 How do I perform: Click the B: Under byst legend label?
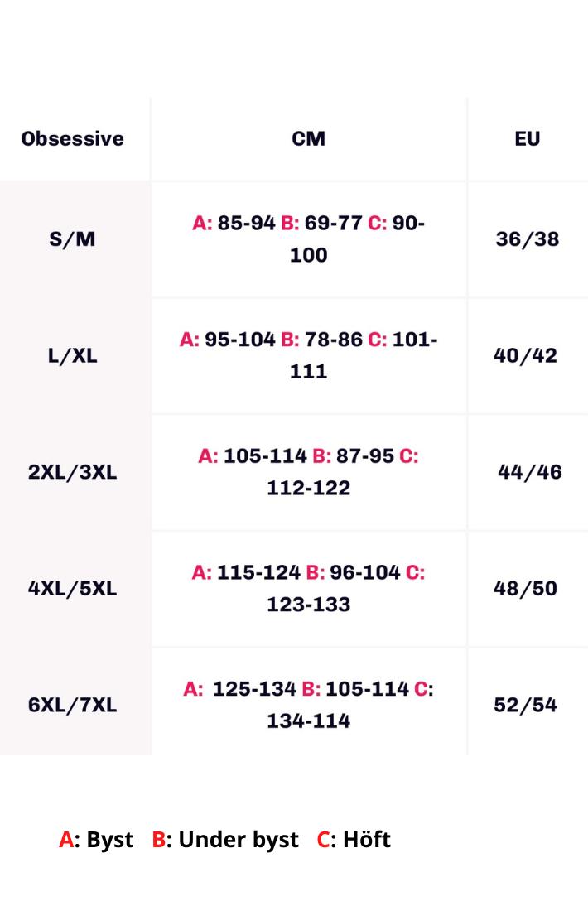[225, 840]
